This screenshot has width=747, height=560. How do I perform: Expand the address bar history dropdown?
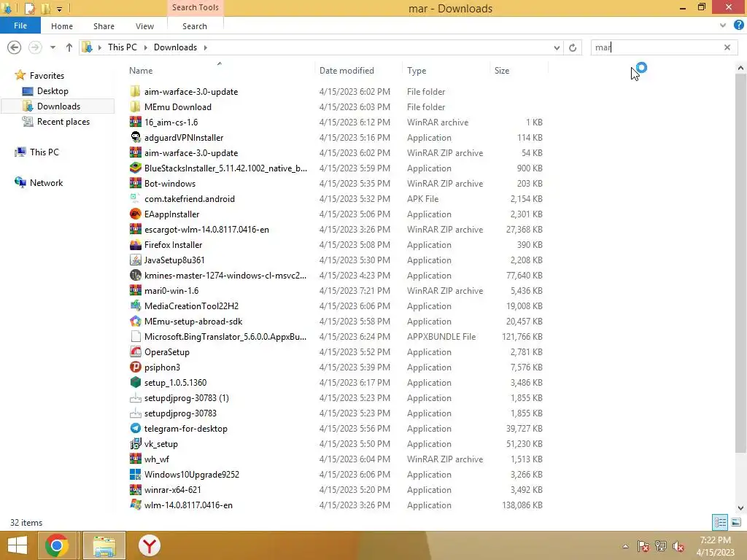[557, 47]
